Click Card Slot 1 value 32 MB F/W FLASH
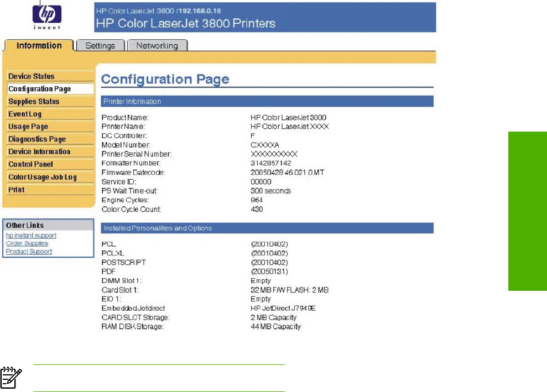Viewport: 547px width, 392px height. (x=290, y=290)
